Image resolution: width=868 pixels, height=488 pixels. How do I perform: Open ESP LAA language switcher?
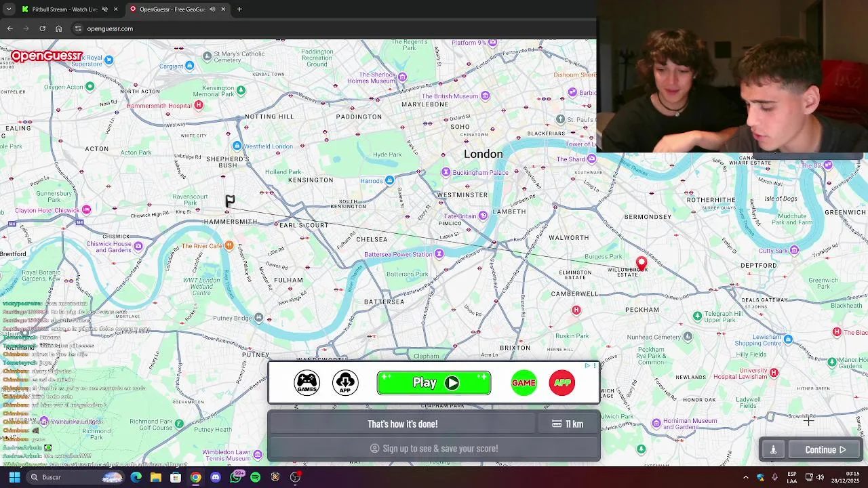(x=792, y=477)
